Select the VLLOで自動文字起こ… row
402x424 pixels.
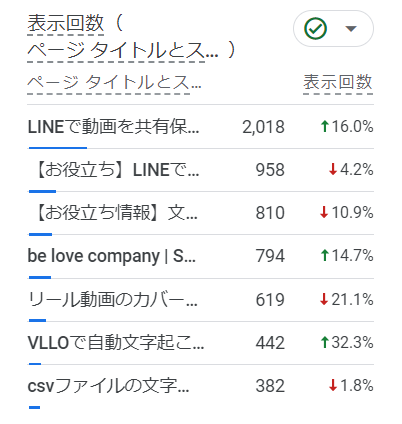200,343
